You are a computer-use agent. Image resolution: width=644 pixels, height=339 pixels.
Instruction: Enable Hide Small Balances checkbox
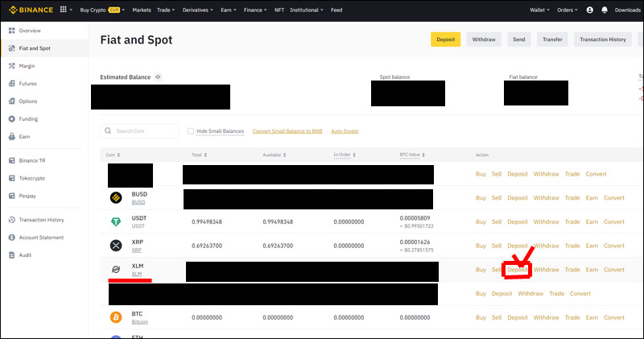[x=191, y=131]
